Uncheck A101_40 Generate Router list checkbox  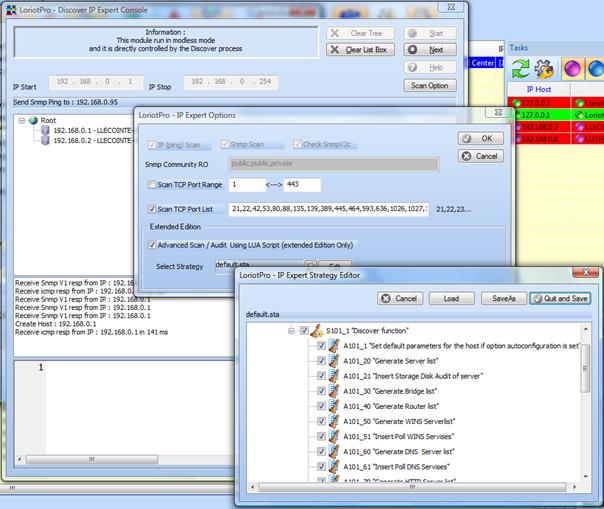pyautogui.click(x=321, y=406)
